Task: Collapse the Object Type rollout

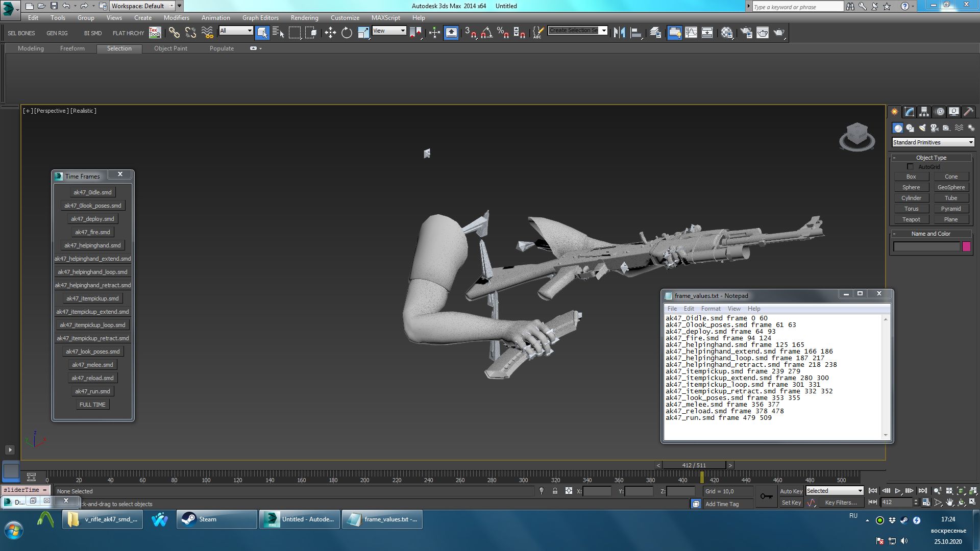Action: [930, 158]
